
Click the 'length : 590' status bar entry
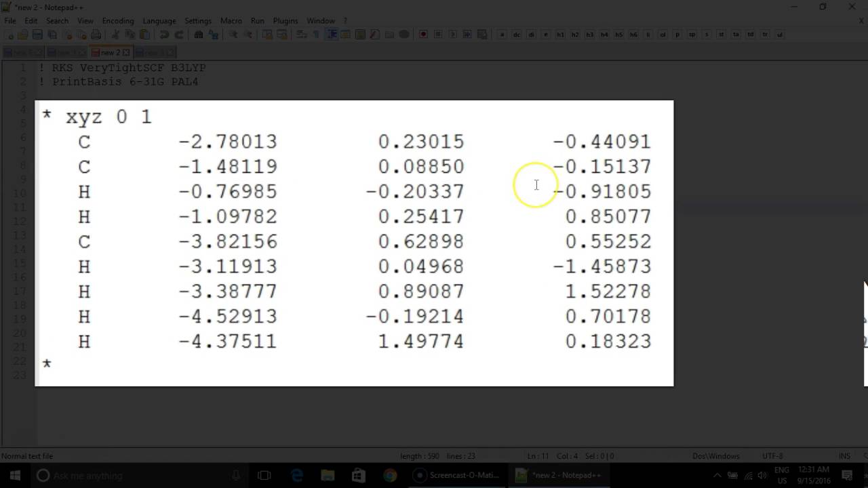coord(420,456)
